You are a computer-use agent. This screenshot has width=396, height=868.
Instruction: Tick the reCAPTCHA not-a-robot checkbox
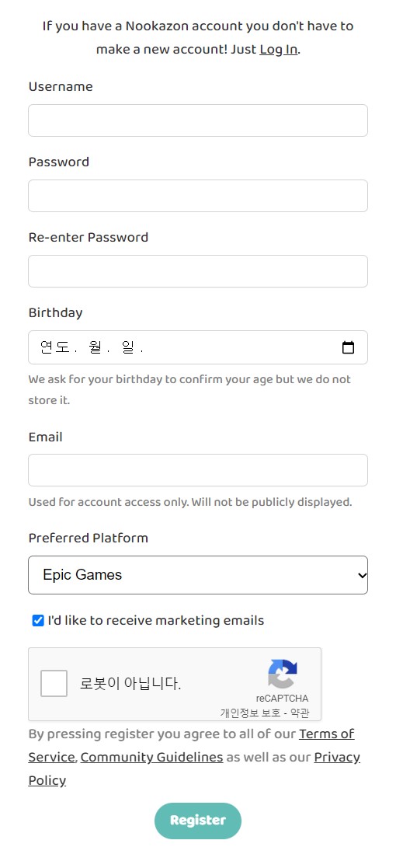point(54,683)
